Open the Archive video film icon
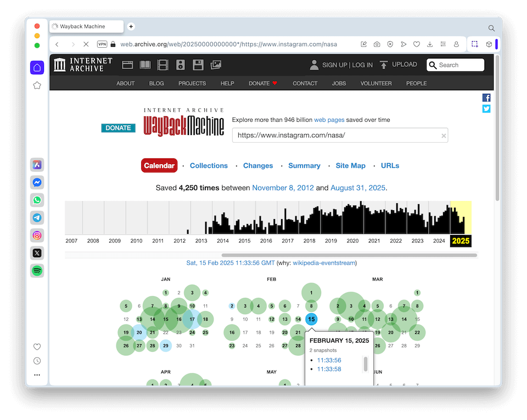The image size is (527, 420). [162, 65]
